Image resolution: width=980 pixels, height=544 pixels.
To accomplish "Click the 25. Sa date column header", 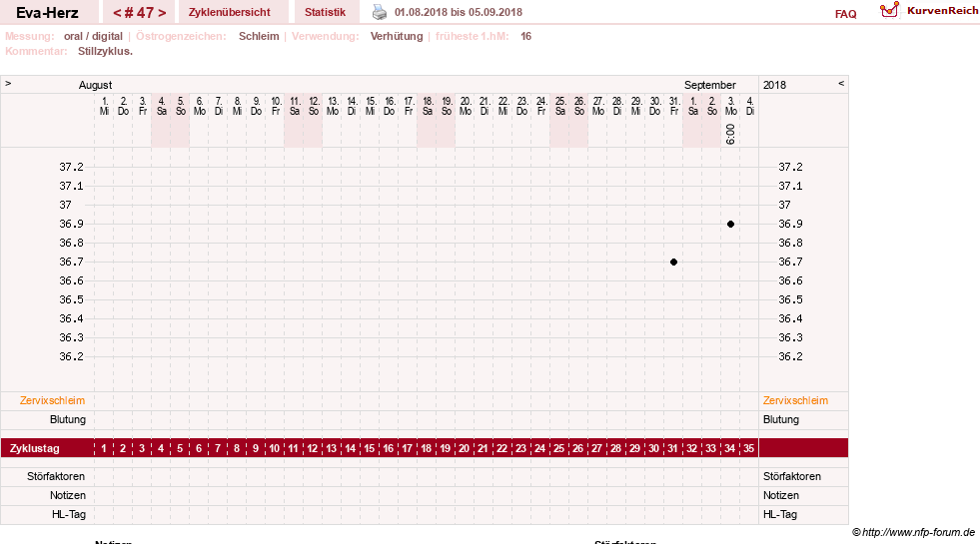I will click(x=560, y=106).
